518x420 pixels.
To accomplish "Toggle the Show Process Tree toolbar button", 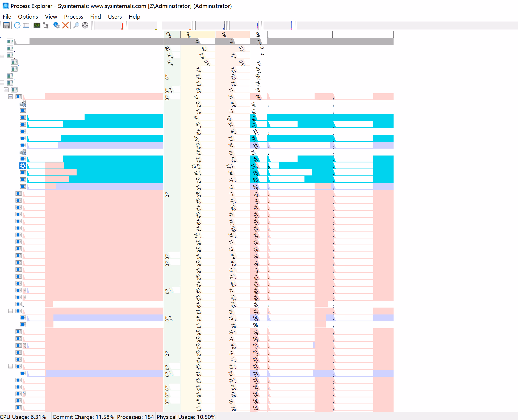I will click(46, 25).
